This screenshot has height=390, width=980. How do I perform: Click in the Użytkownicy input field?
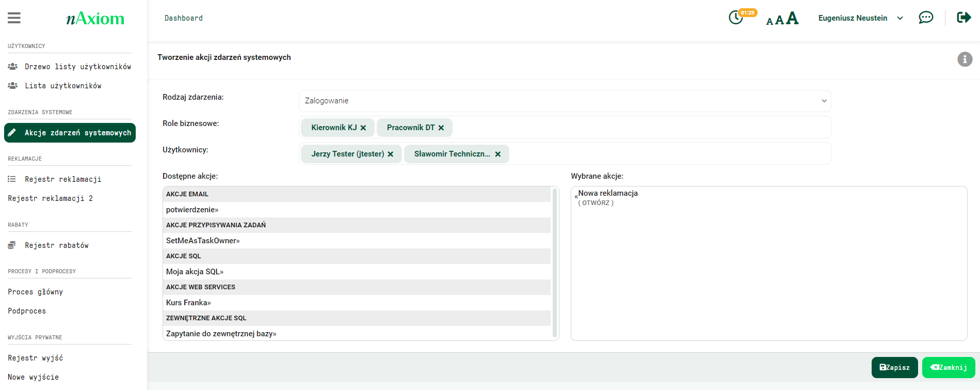point(668,154)
